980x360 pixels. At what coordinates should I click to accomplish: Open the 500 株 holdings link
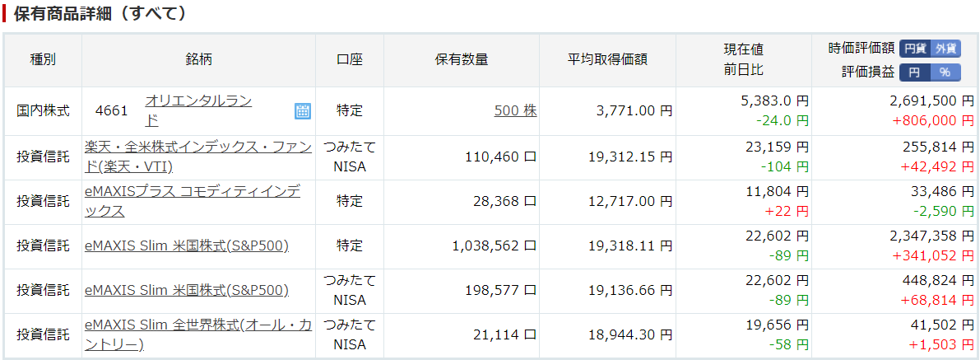(516, 111)
